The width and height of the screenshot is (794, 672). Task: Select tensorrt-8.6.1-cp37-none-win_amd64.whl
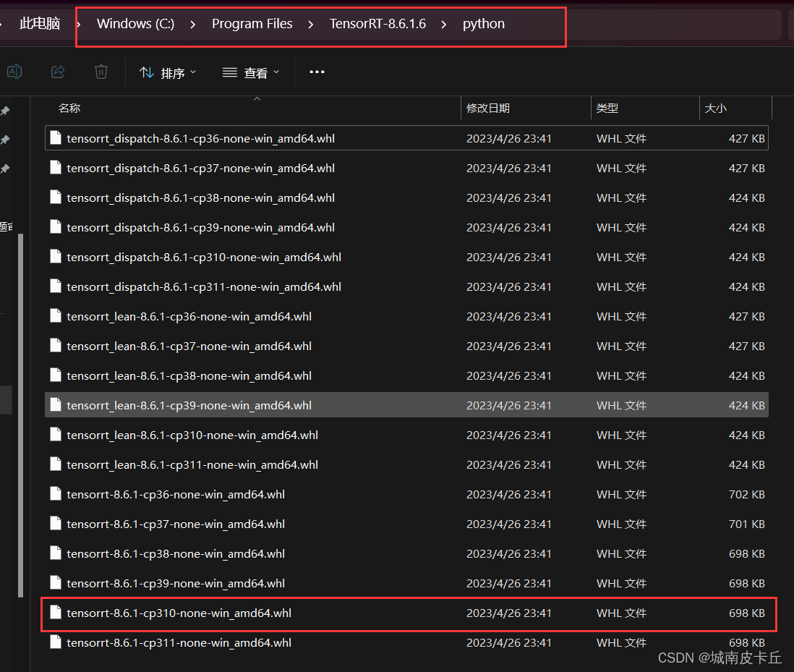coord(406,524)
